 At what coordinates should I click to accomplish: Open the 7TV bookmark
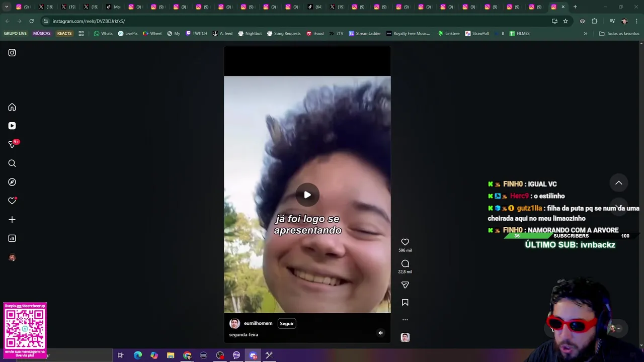[x=336, y=34]
